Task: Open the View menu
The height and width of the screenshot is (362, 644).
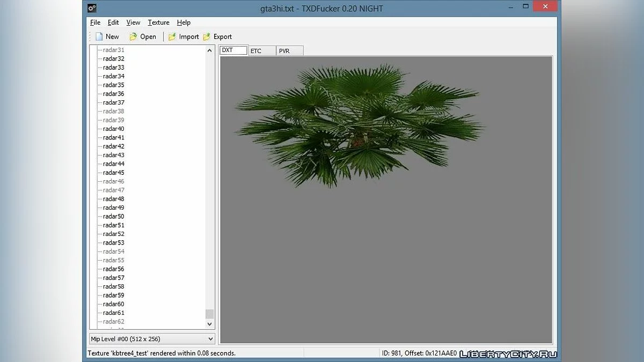Action: (133, 23)
